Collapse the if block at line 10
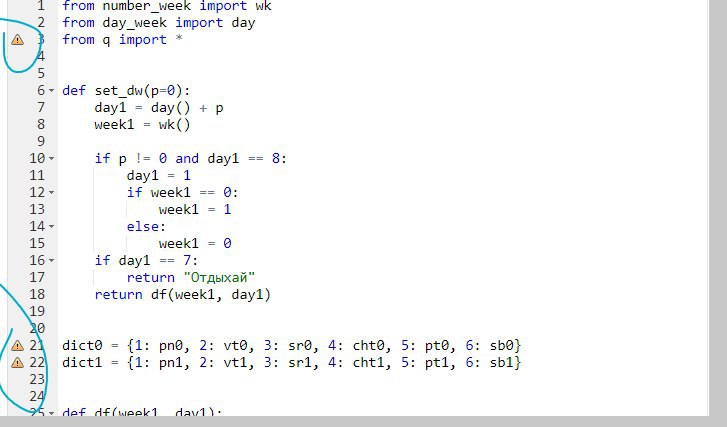Image resolution: width=727 pixels, height=427 pixels. [51, 159]
